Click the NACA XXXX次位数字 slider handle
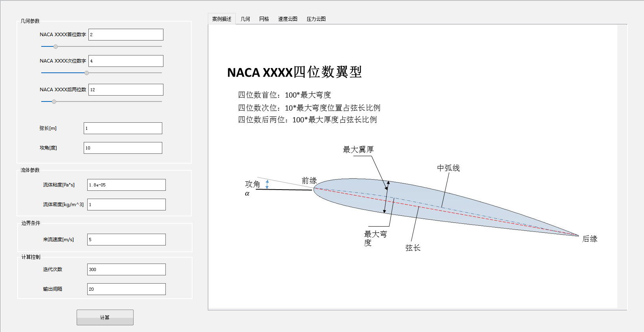 point(86,73)
